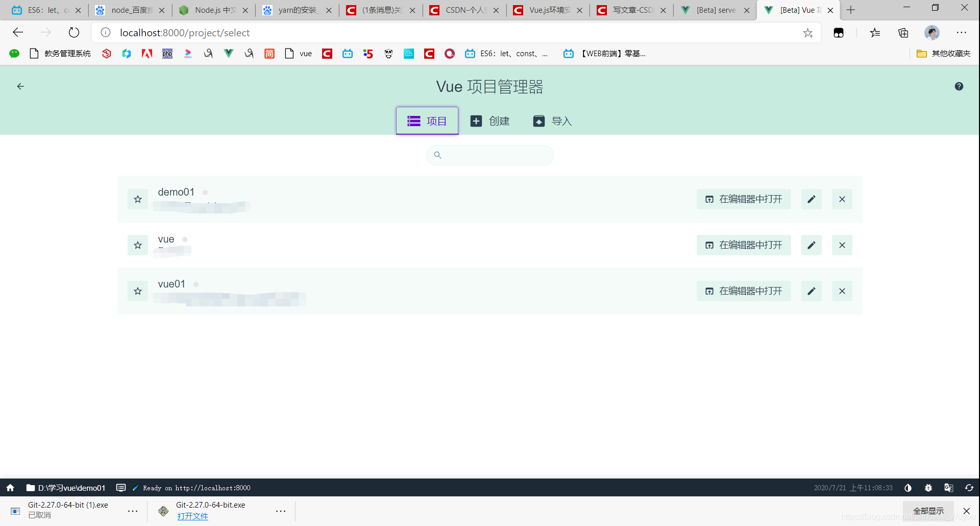980x526 pixels.
Task: Open the ES6: let、const bookmark
Action: coord(506,54)
